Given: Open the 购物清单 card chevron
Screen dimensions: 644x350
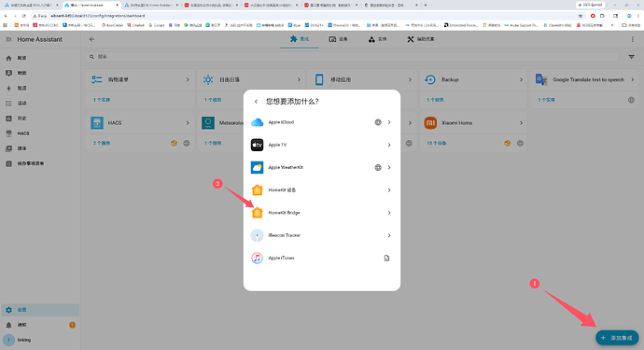Looking at the screenshot, I should [x=188, y=79].
